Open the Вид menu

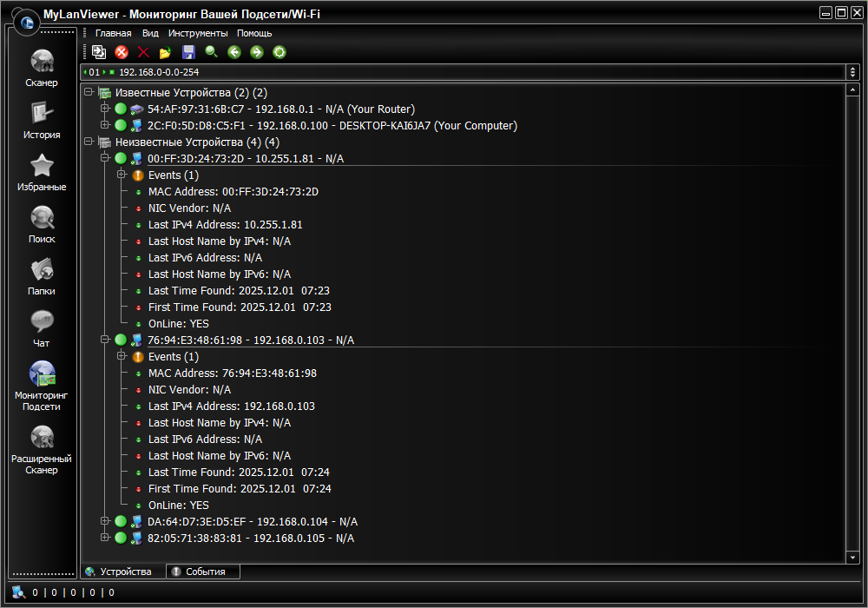(x=150, y=33)
